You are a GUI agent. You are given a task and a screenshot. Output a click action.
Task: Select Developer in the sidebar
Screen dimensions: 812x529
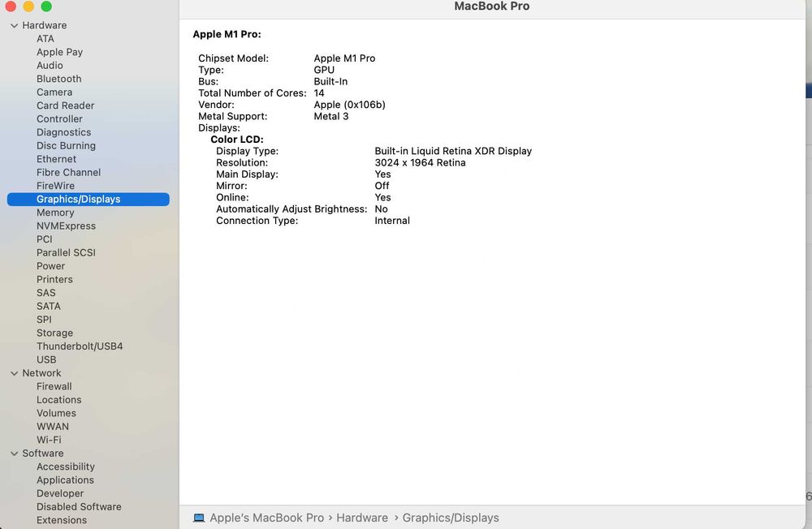(59, 494)
